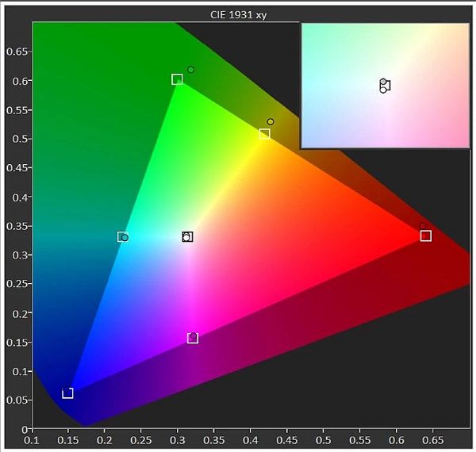476x452 pixels.
Task: Select the white point target in main chart
Action: click(188, 236)
